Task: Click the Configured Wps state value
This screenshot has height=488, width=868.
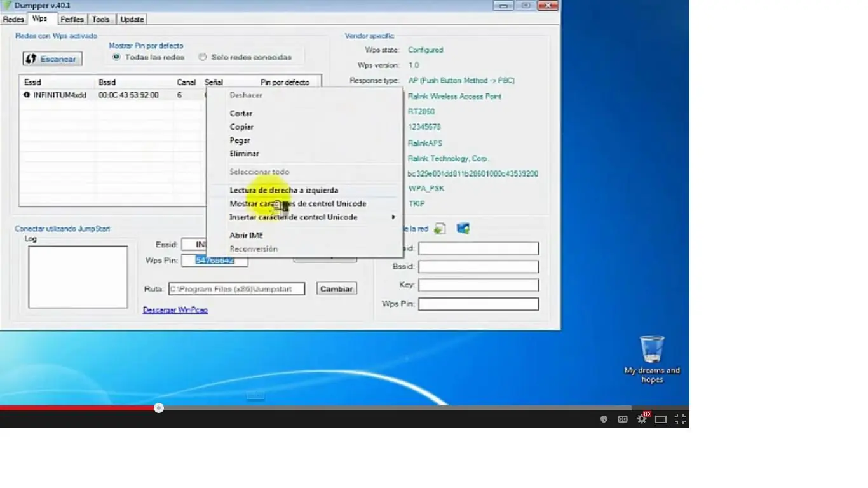Action: point(426,50)
